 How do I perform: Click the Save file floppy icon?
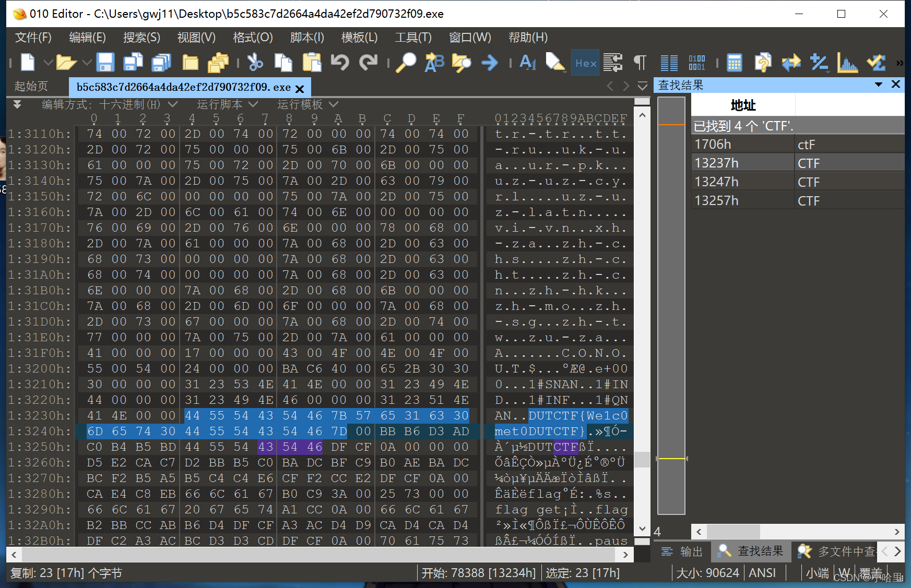105,63
